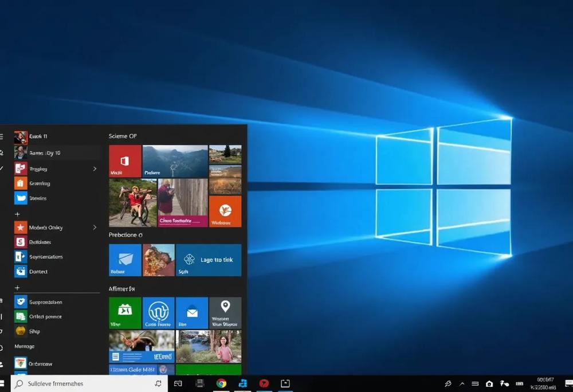Open the blue circular Cusle Fisono tile

click(159, 313)
